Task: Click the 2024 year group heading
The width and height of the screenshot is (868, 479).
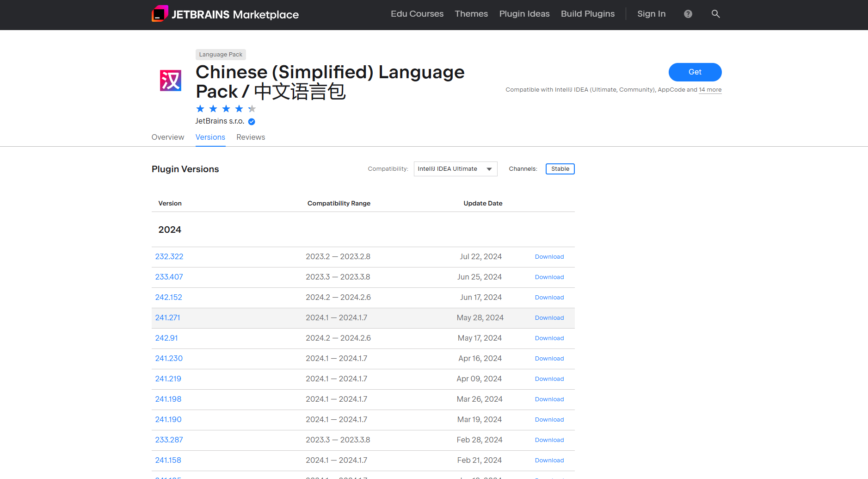Action: [x=170, y=230]
